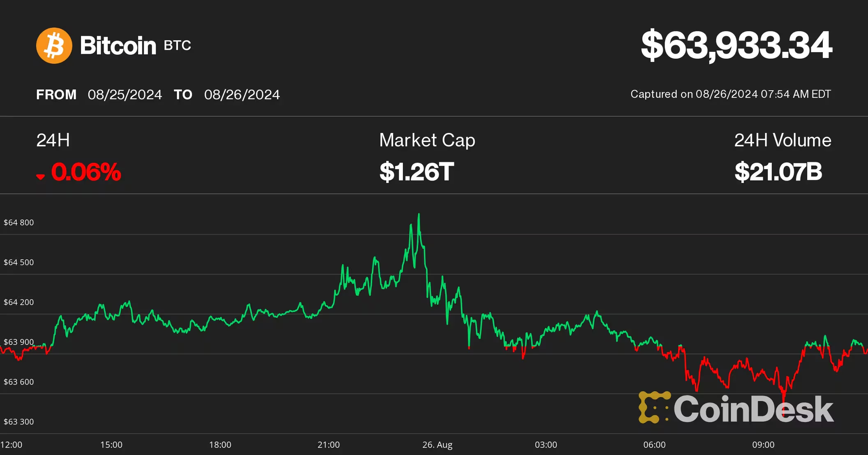Click the 0.06% change percentage
868x455 pixels.
pos(86,172)
